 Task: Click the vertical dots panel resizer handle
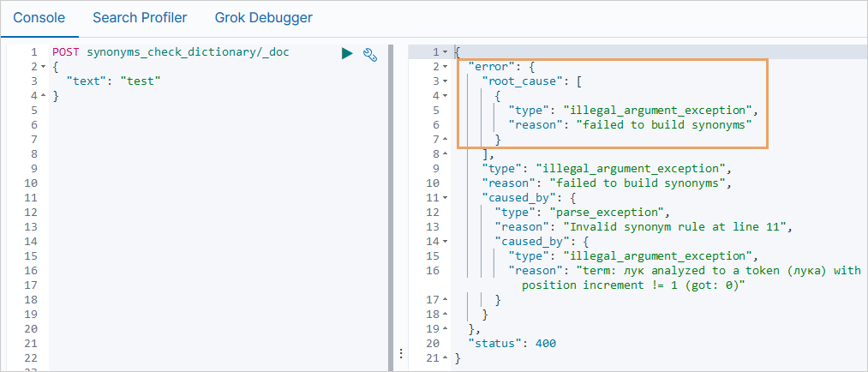pyautogui.click(x=400, y=353)
